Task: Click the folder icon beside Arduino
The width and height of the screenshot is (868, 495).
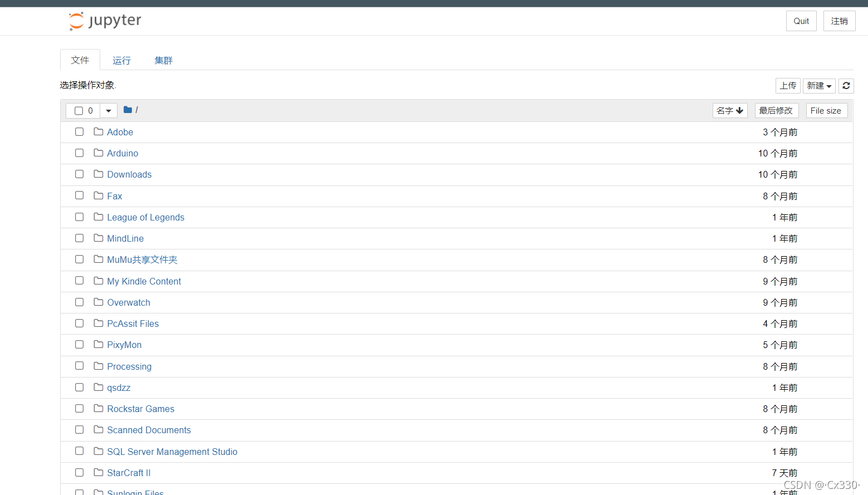Action: (x=99, y=153)
